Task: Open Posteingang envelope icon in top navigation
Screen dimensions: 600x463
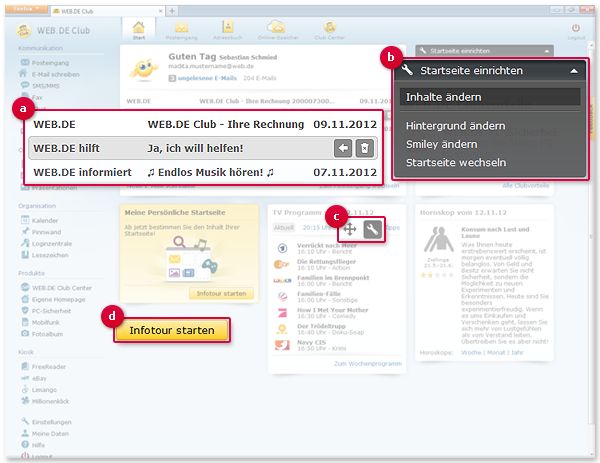Action: [181, 28]
